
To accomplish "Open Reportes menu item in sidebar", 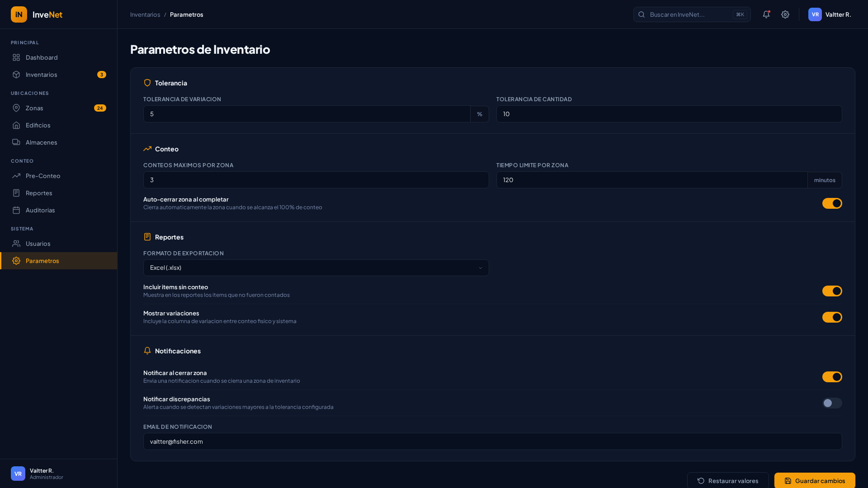I will coord(39,193).
